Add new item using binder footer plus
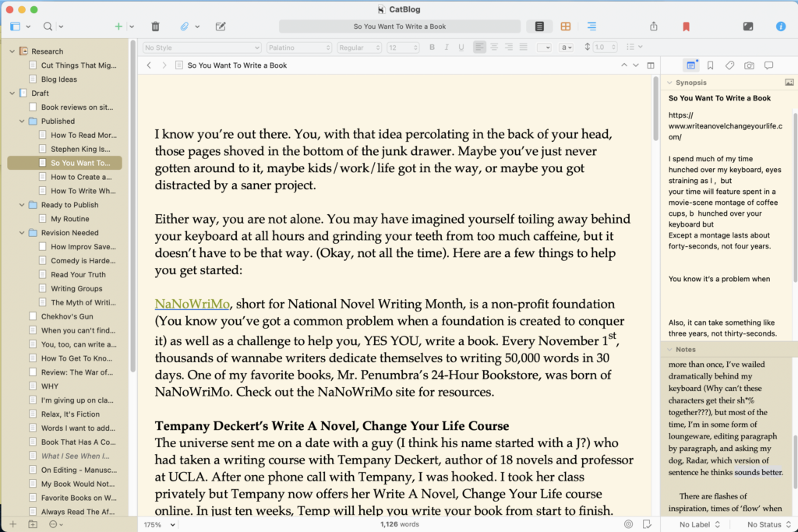Image resolution: width=798 pixels, height=532 pixels. tap(13, 524)
